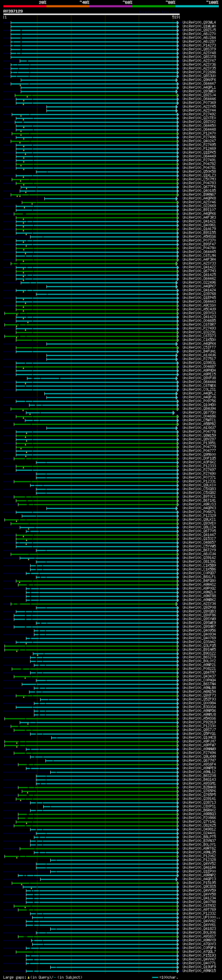The width and height of the screenshot is (222, 980).
Task: Select hit label UniRef100_P27492
Action: point(199,114)
